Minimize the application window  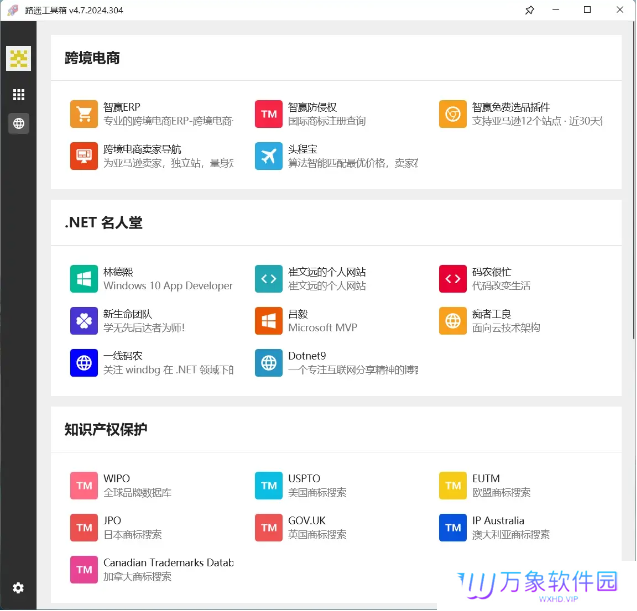(556, 10)
